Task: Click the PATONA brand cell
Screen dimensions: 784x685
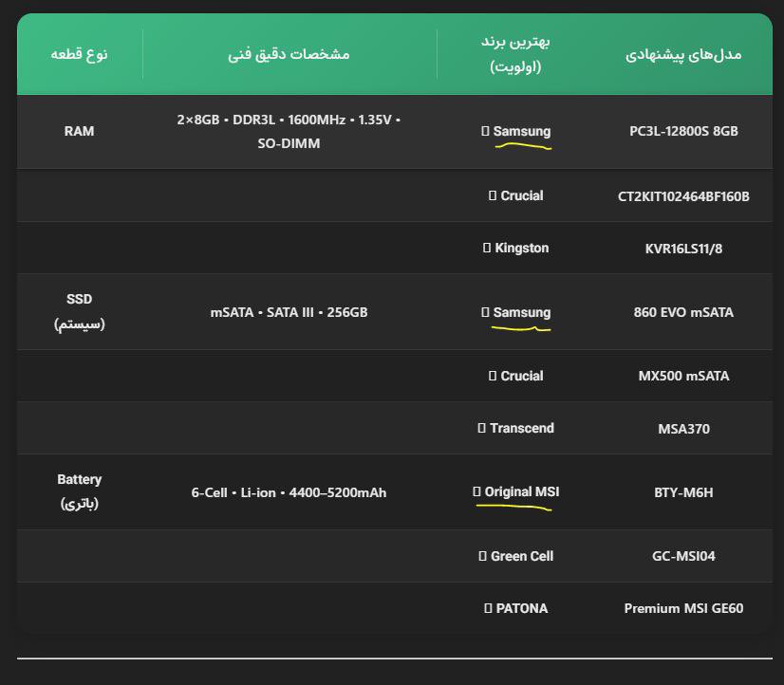Action: point(515,608)
